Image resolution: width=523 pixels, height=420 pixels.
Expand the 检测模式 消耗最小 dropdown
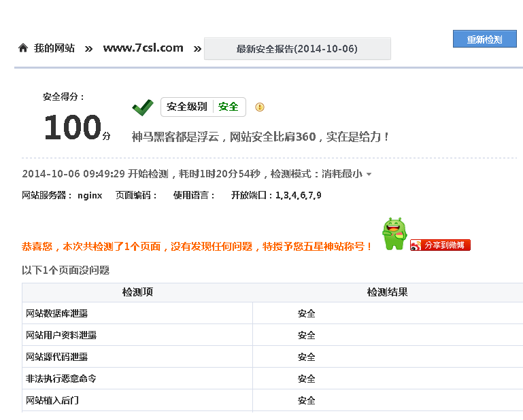pyautogui.click(x=369, y=175)
